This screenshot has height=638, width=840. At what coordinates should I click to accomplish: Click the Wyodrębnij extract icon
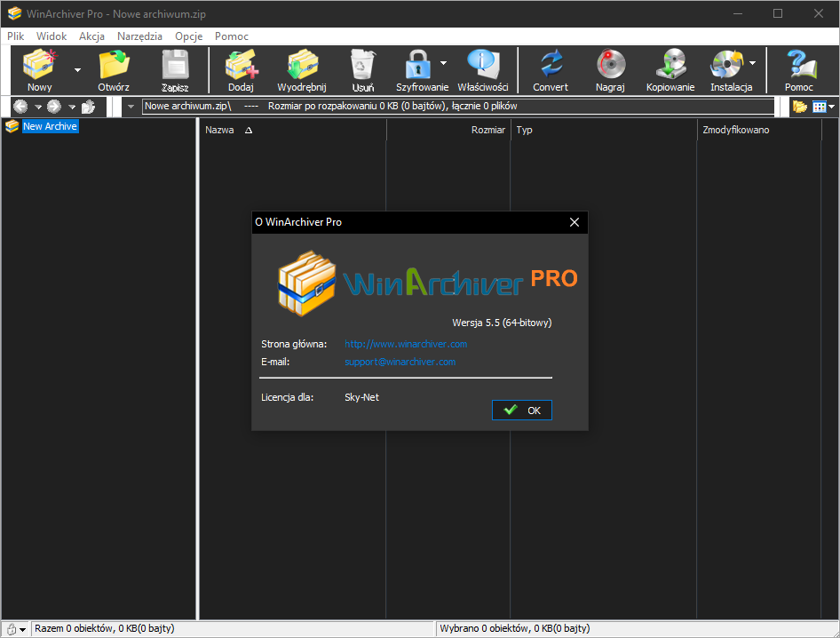pyautogui.click(x=303, y=64)
